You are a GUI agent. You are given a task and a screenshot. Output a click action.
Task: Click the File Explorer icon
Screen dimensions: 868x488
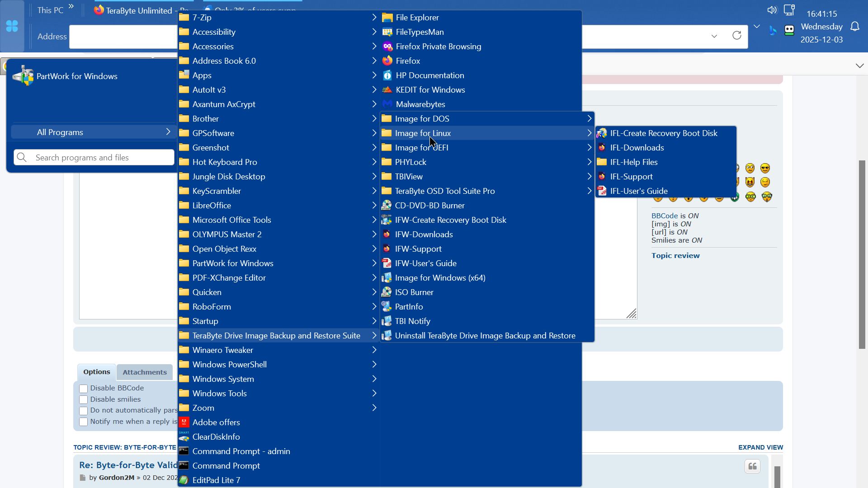click(x=387, y=18)
